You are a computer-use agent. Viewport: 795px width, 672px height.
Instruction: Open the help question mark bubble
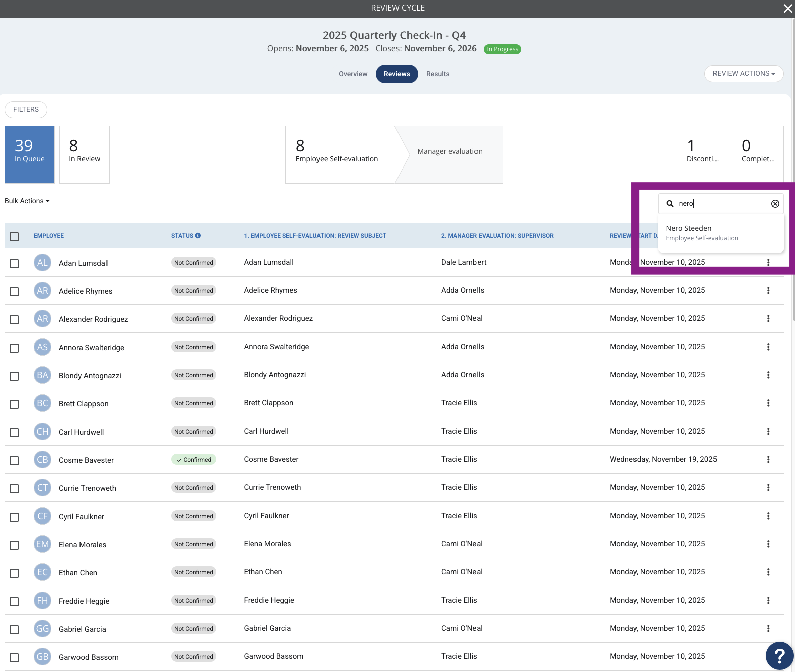[x=779, y=656]
